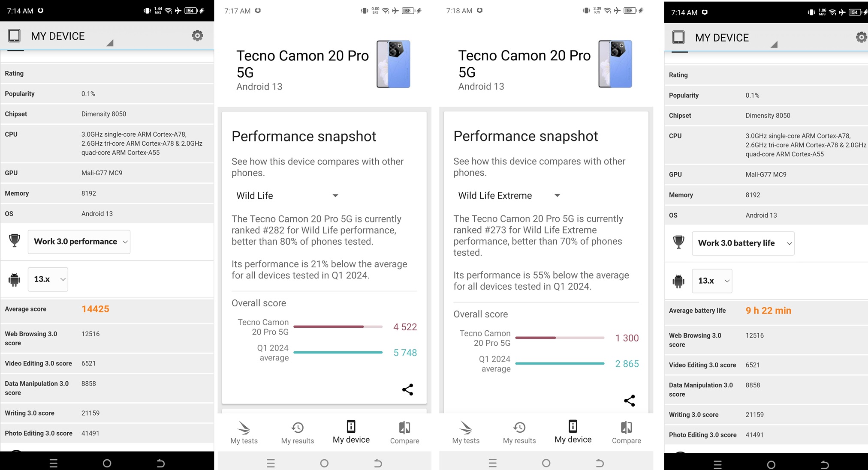Tap Tecno Camon phone image in Wild Life screen
The height and width of the screenshot is (470, 868).
coord(393,64)
